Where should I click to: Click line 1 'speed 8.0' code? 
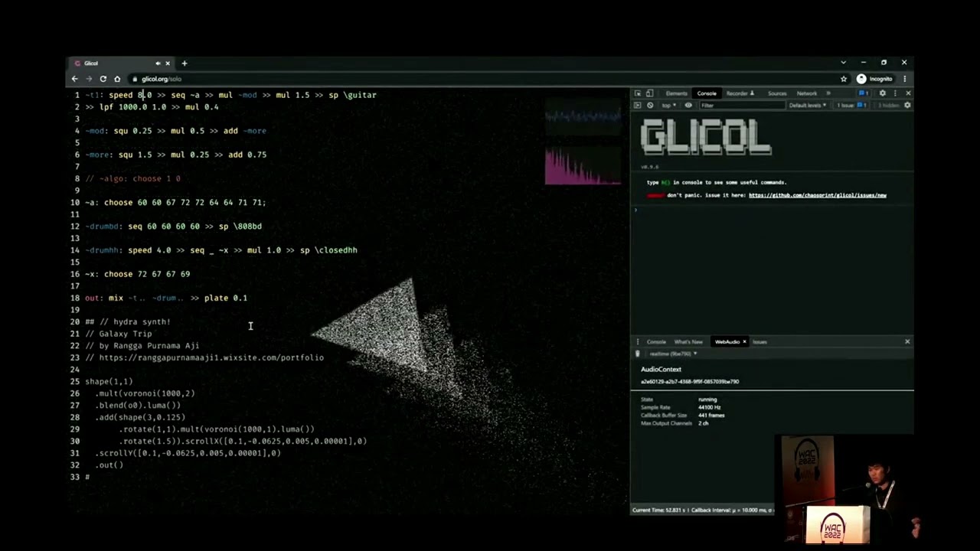(130, 95)
